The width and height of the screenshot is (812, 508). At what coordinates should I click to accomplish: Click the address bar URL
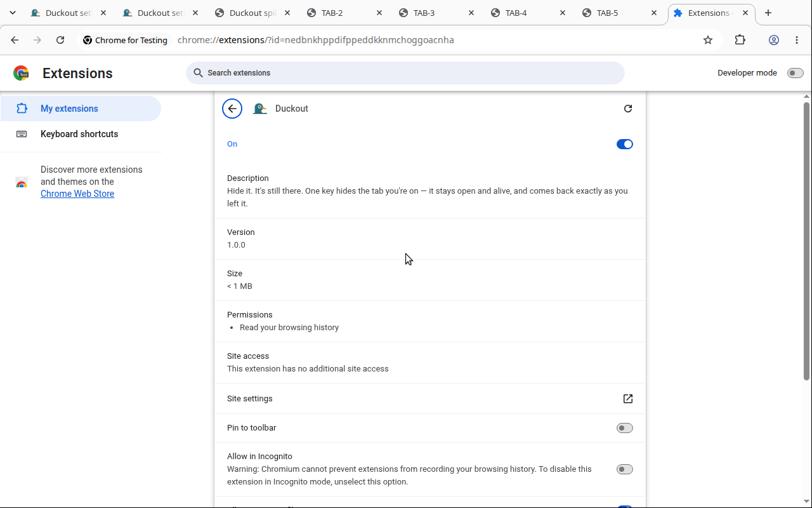point(316,40)
